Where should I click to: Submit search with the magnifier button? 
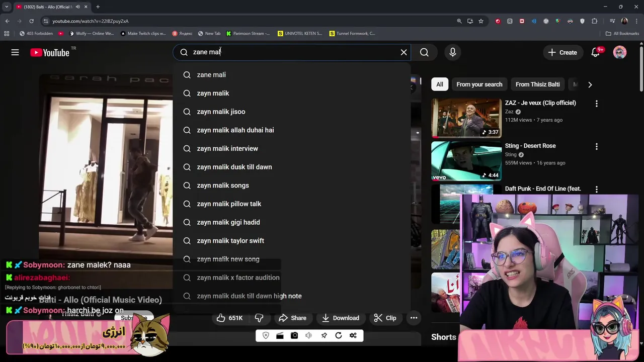coord(424,52)
